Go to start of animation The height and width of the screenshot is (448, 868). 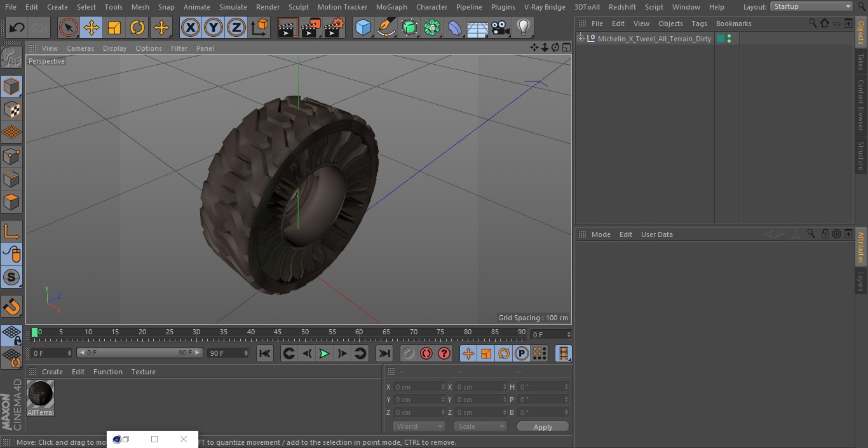click(x=265, y=353)
